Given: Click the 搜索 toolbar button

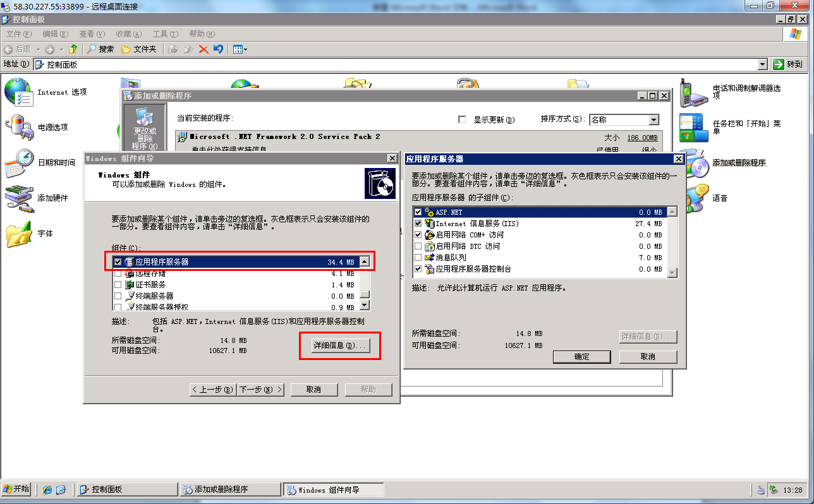Looking at the screenshot, I should pyautogui.click(x=100, y=49).
